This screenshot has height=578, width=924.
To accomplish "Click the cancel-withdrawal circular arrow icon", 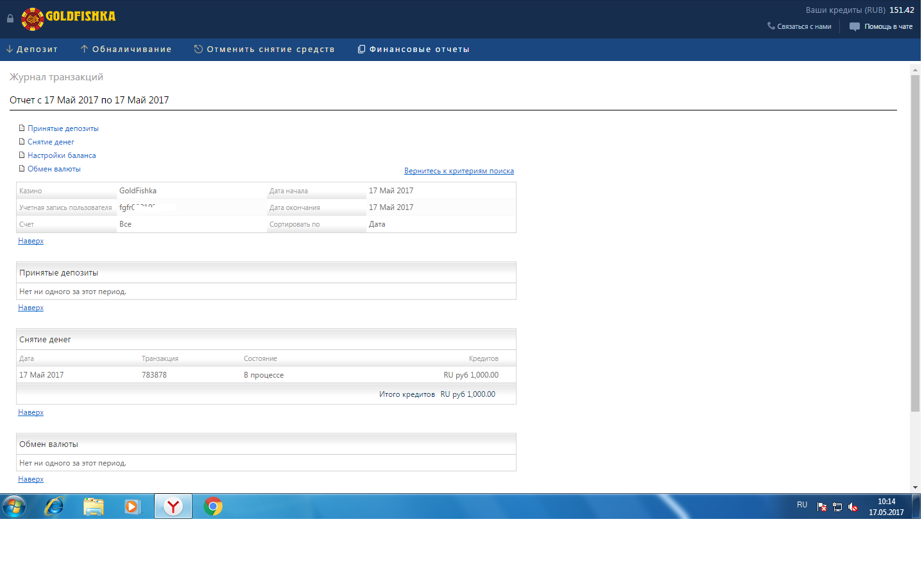I will coord(198,49).
